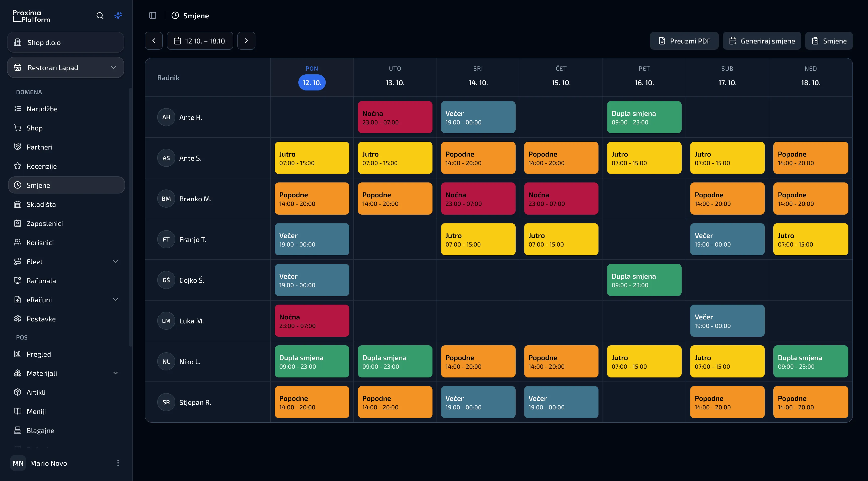The height and width of the screenshot is (481, 868).
Task: Click the sparkle AI assistant icon
Action: tap(118, 16)
